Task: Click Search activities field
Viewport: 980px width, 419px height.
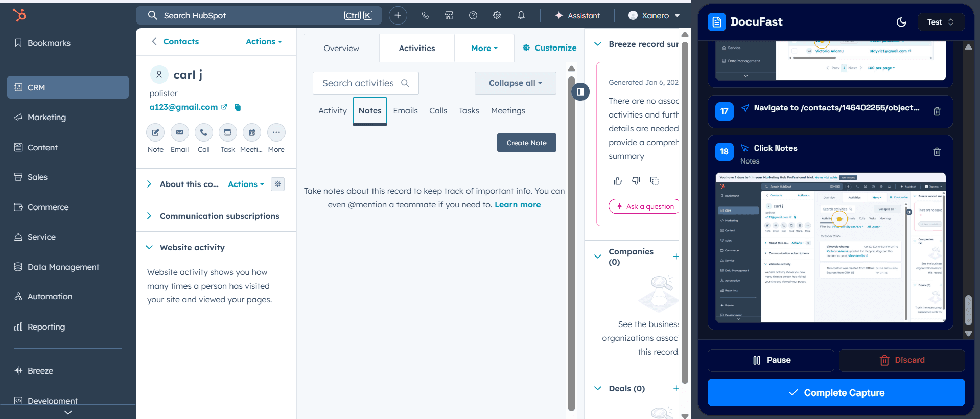Action: pyautogui.click(x=365, y=83)
